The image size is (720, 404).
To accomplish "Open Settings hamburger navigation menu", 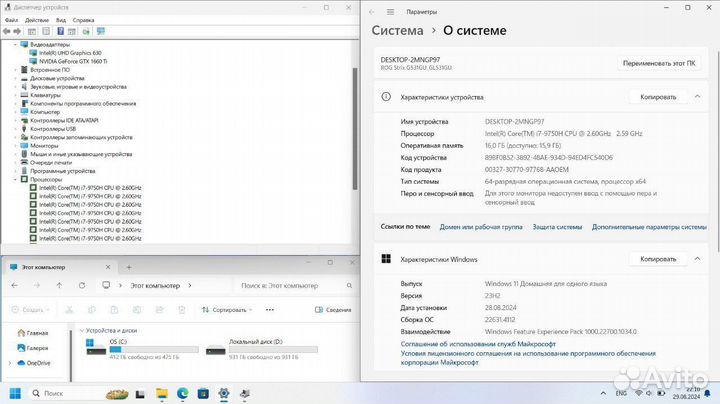I will click(390, 12).
